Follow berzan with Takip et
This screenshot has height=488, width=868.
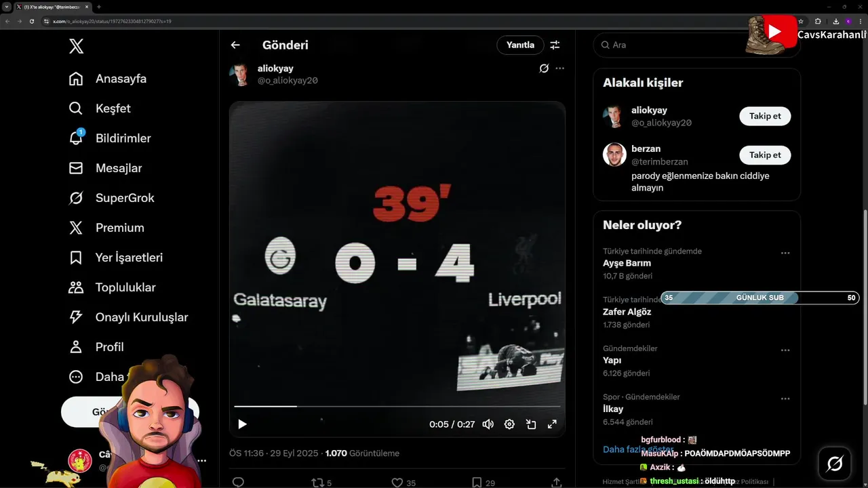coord(765,155)
